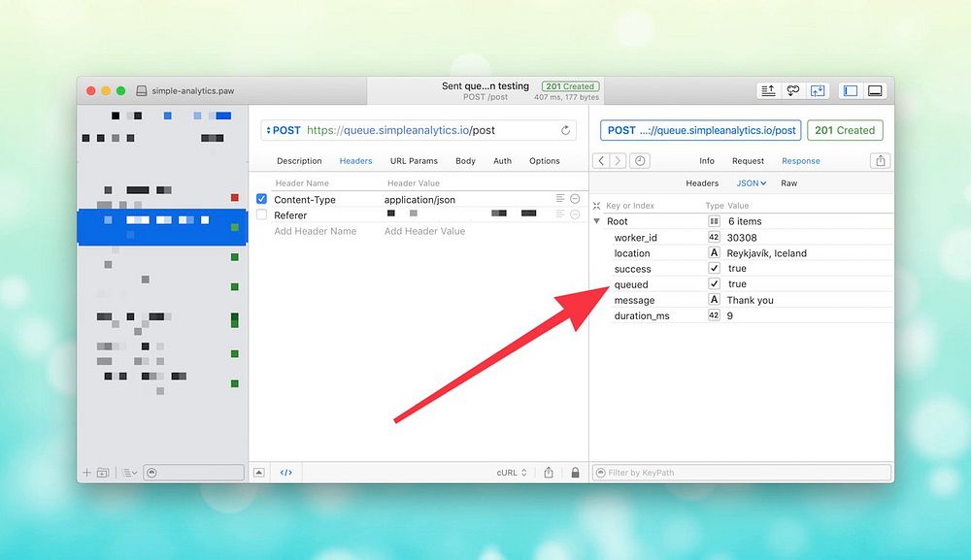The height and width of the screenshot is (560, 971).
Task: Open the cURL code generator dropdown
Action: tap(512, 473)
